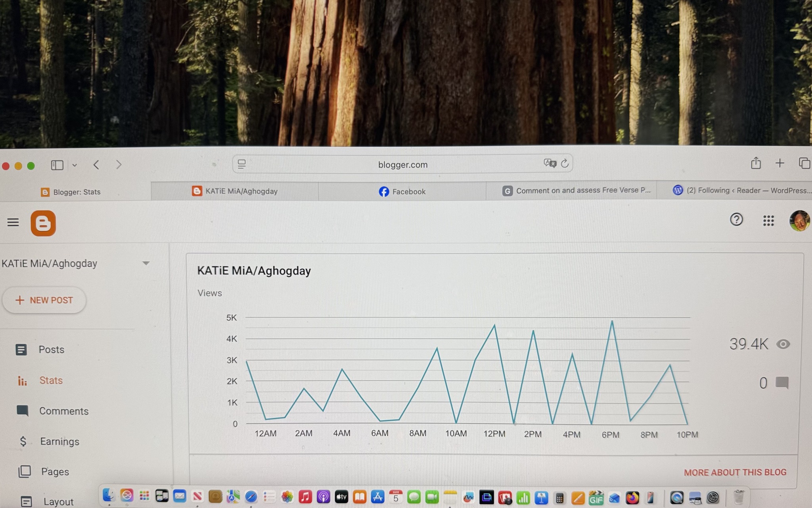Open Earnings in the sidebar
Viewport: 812px width, 508px height.
click(59, 441)
